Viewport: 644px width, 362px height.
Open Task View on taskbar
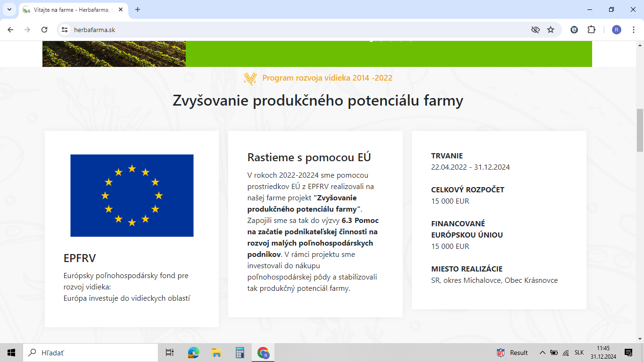(x=170, y=353)
